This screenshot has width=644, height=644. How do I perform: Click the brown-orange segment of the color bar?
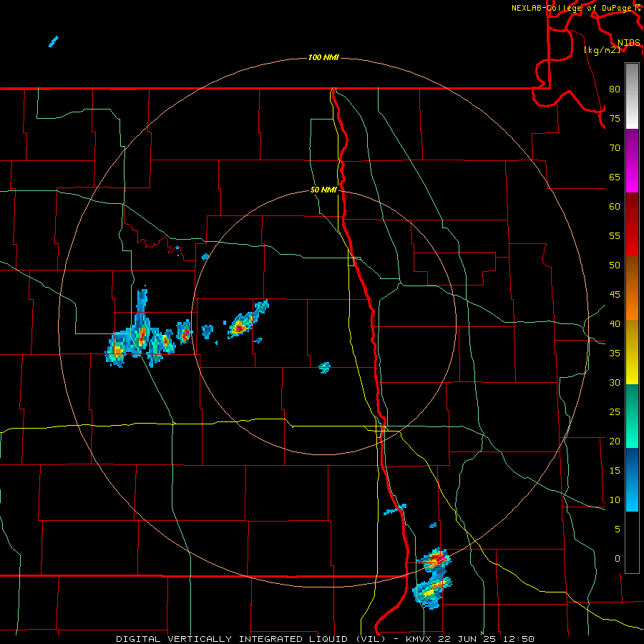click(x=632, y=288)
